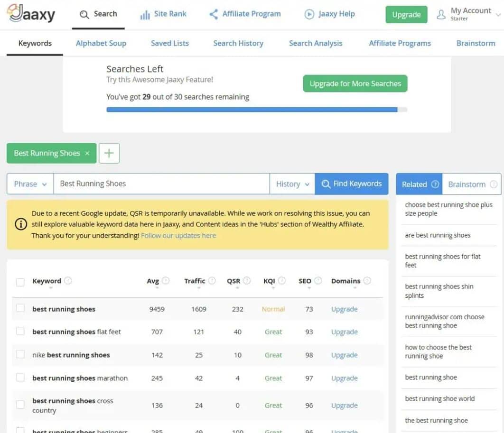Toggle the select-all keywords checkbox

coord(20,282)
